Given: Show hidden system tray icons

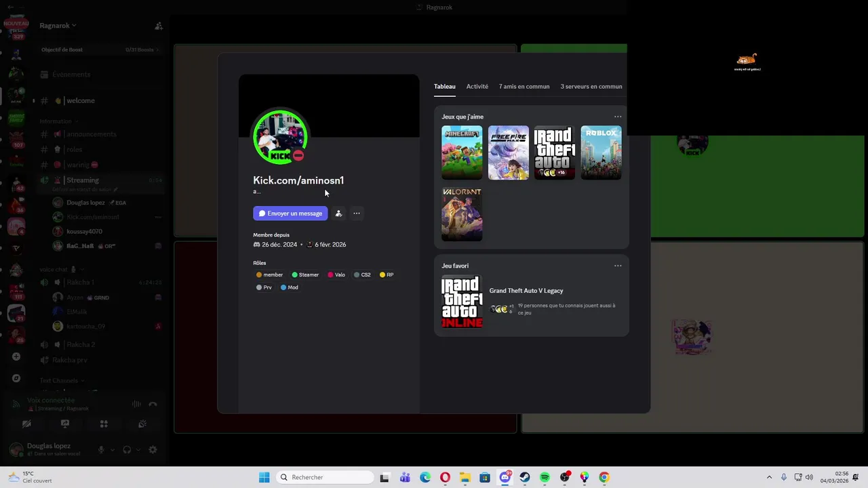Looking at the screenshot, I should (769, 477).
